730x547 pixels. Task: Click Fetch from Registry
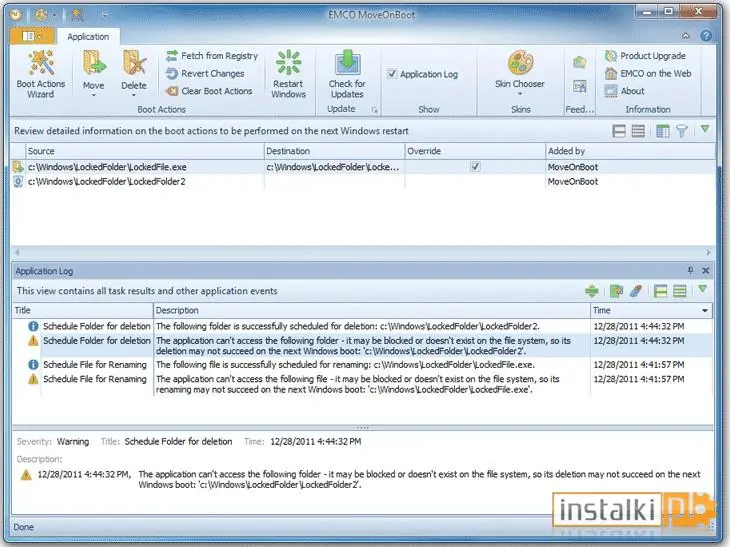tap(212, 56)
